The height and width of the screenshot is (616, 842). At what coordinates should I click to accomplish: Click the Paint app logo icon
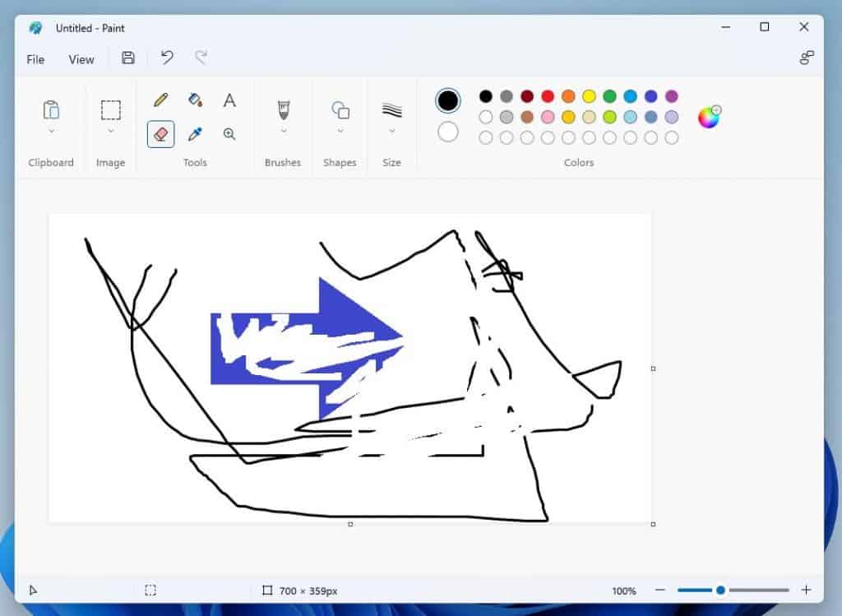tap(36, 28)
